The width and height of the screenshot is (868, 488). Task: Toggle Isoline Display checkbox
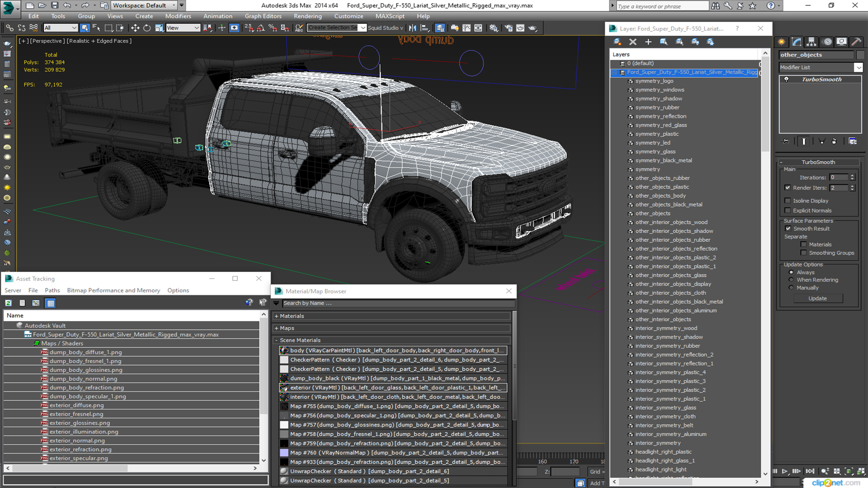[788, 201]
